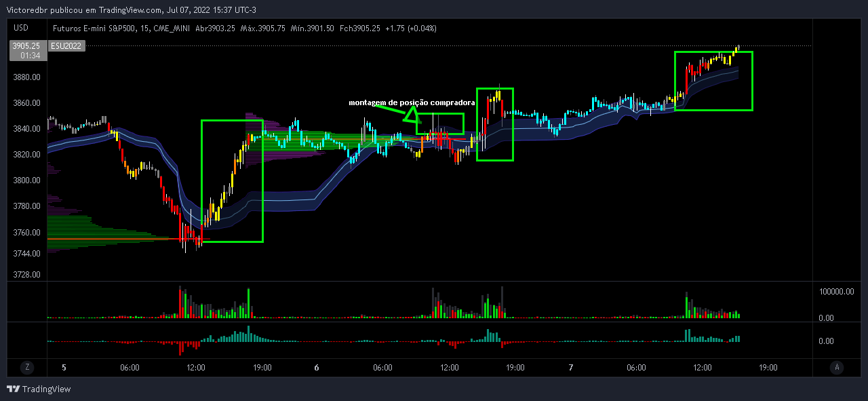This screenshot has height=401, width=868.
Task: Click the USD currency label
Action: [21, 28]
